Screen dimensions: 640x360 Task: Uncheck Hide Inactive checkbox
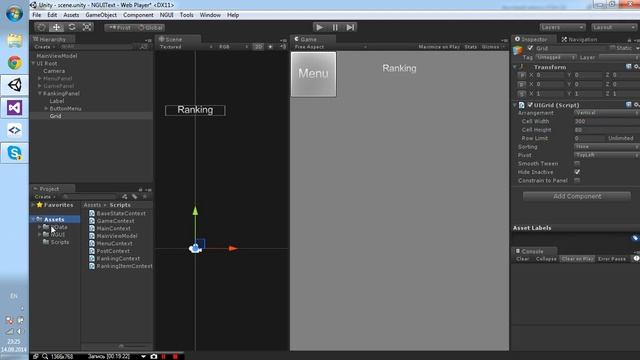[x=577, y=172]
